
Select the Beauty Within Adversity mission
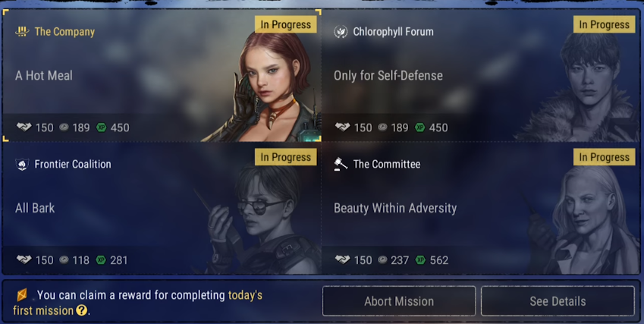point(481,208)
